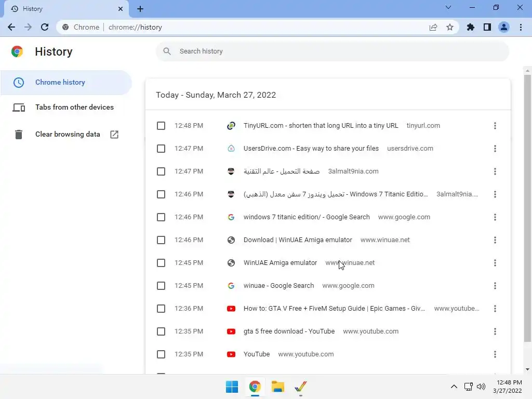The height and width of the screenshot is (399, 532).
Task: Expand the tab search chevron in title bar
Action: point(448,7)
